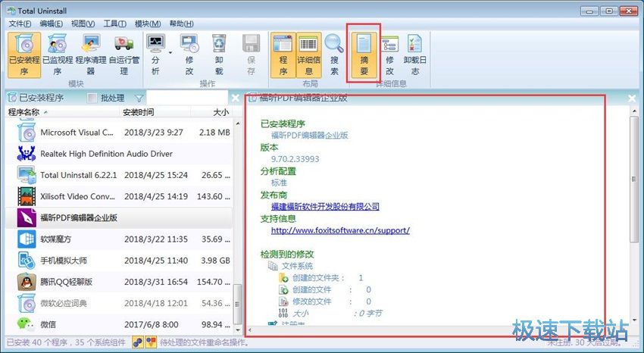Image resolution: width=644 pixels, height=353 pixels.
Task: Enable the 批处理 batch checkbox
Action: pyautogui.click(x=93, y=98)
